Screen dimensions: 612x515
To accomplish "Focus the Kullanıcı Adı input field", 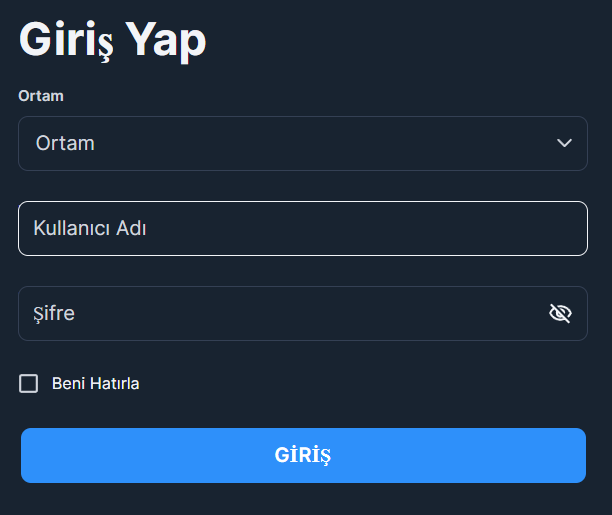I will point(303,228).
